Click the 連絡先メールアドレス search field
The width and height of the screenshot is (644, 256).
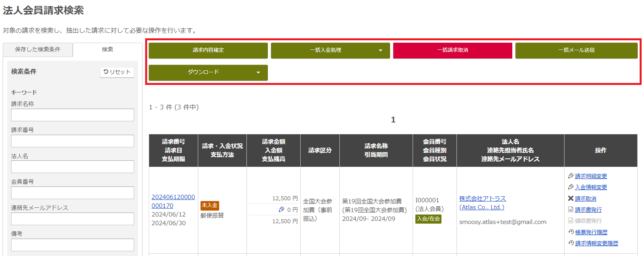click(72, 219)
